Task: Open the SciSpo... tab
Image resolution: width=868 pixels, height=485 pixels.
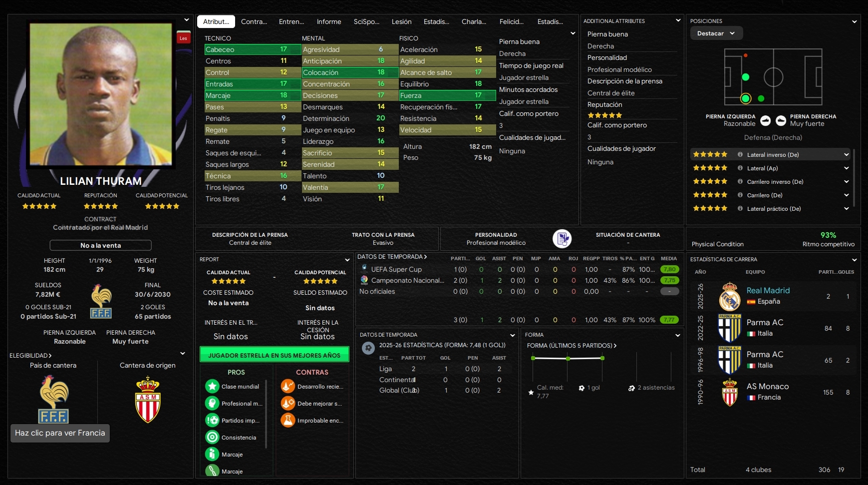Action: click(x=366, y=21)
